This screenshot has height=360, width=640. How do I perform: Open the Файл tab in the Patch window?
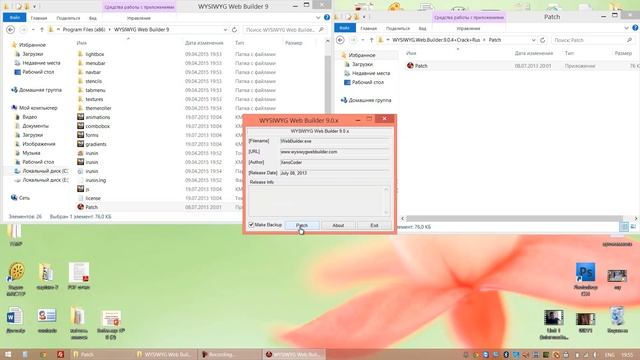pyautogui.click(x=344, y=28)
